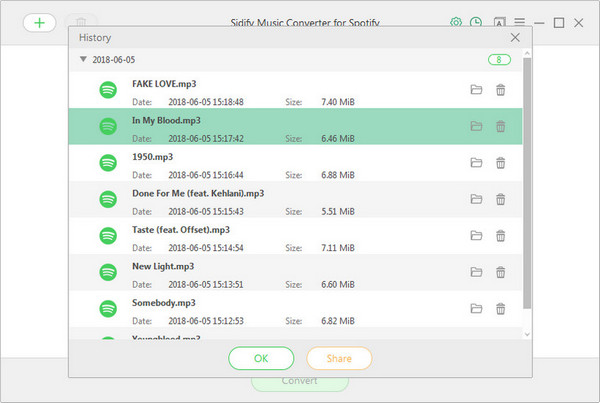Delete New Light.mp3 from history
The height and width of the screenshot is (403, 600).
pyautogui.click(x=501, y=272)
